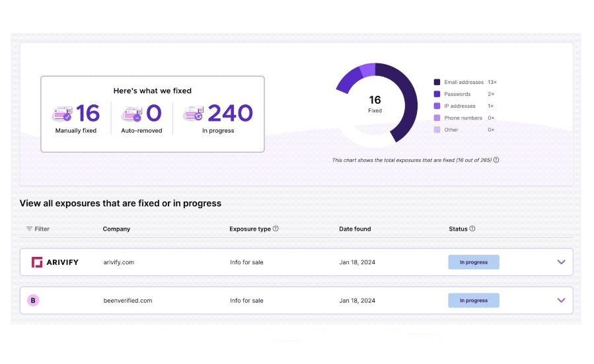Image resolution: width=594 pixels, height=364 pixels.
Task: Click the Email addresses legend color swatch
Action: [x=437, y=83]
